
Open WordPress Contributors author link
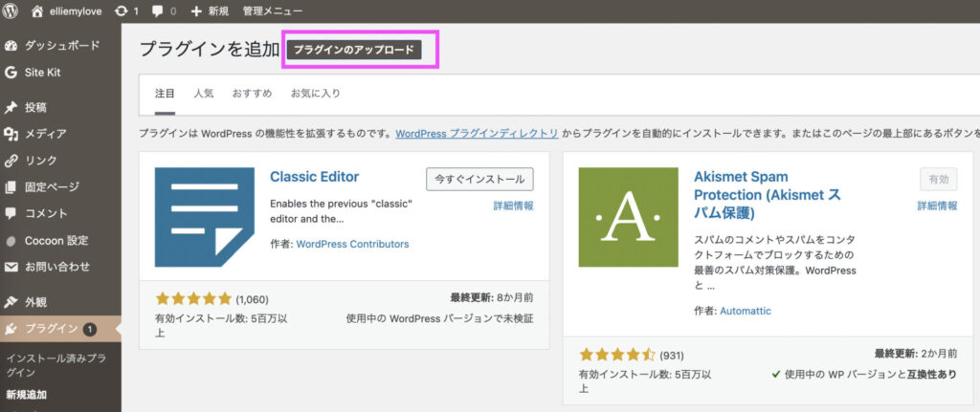[352, 244]
